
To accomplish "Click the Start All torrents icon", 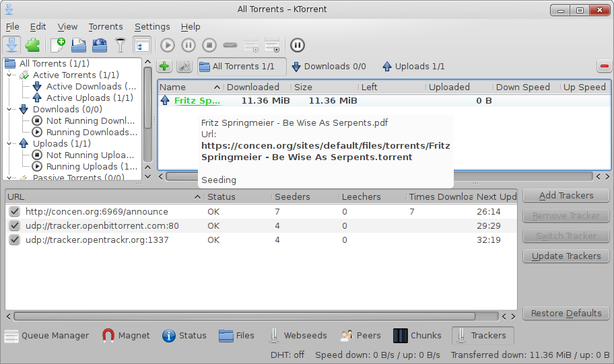I will click(x=251, y=45).
